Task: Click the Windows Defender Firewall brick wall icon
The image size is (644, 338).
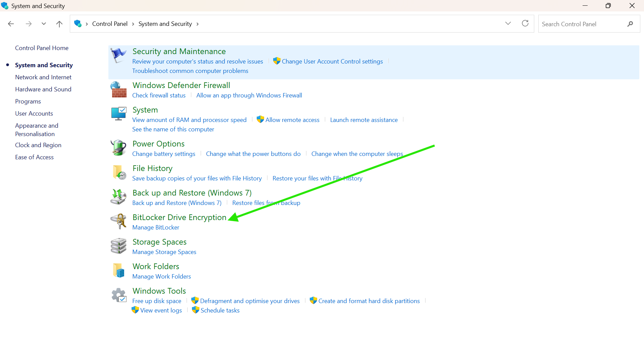Action: [118, 89]
